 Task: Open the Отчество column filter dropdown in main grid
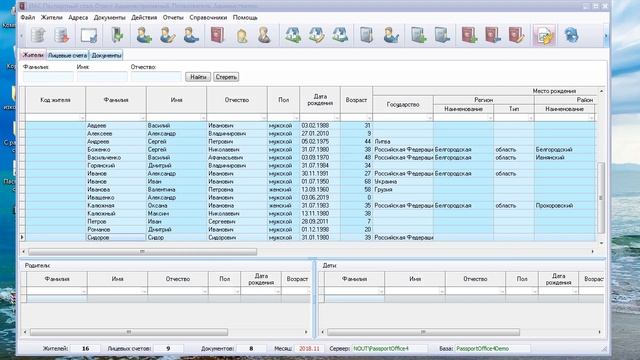point(264,118)
